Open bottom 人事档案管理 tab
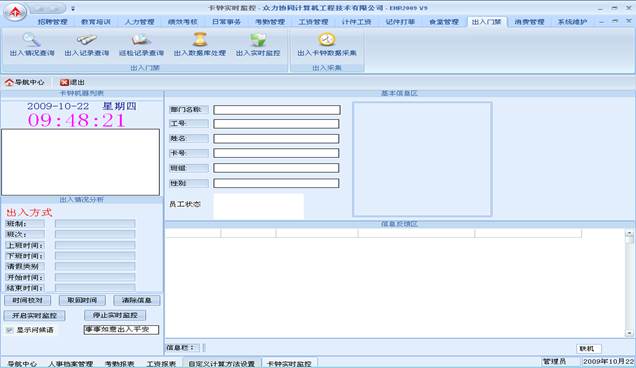 tap(71, 364)
